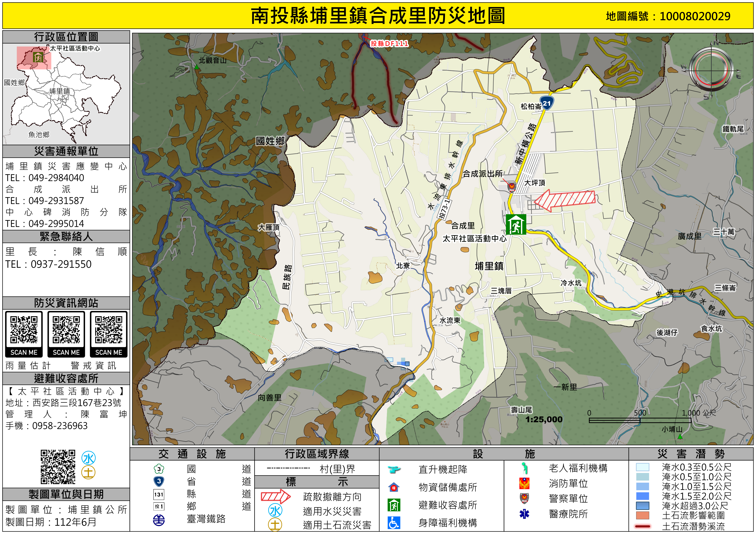Click the 淹水0.3至0.5公尺 light blue swatch
Screen dimensions: 756x534
642,467
